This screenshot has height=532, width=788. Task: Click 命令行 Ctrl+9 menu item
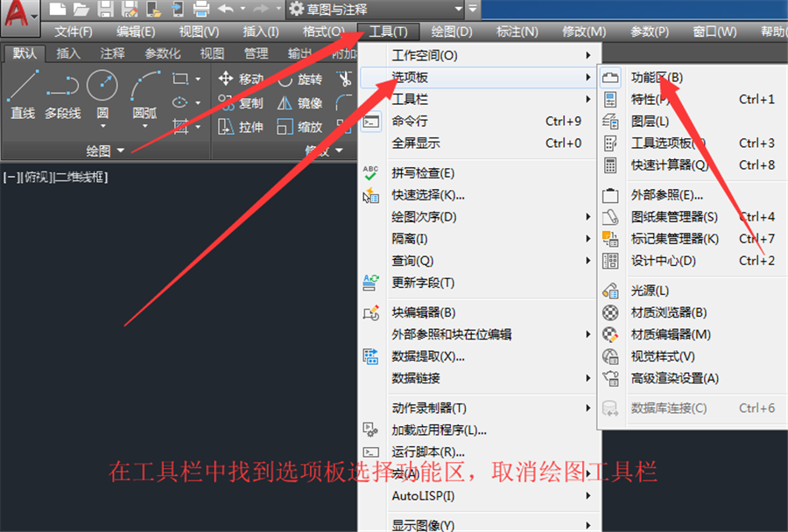click(x=480, y=121)
